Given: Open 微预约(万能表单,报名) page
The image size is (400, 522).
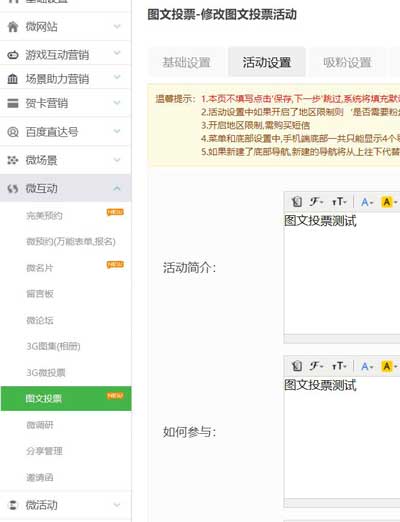Looking at the screenshot, I should click(71, 241).
